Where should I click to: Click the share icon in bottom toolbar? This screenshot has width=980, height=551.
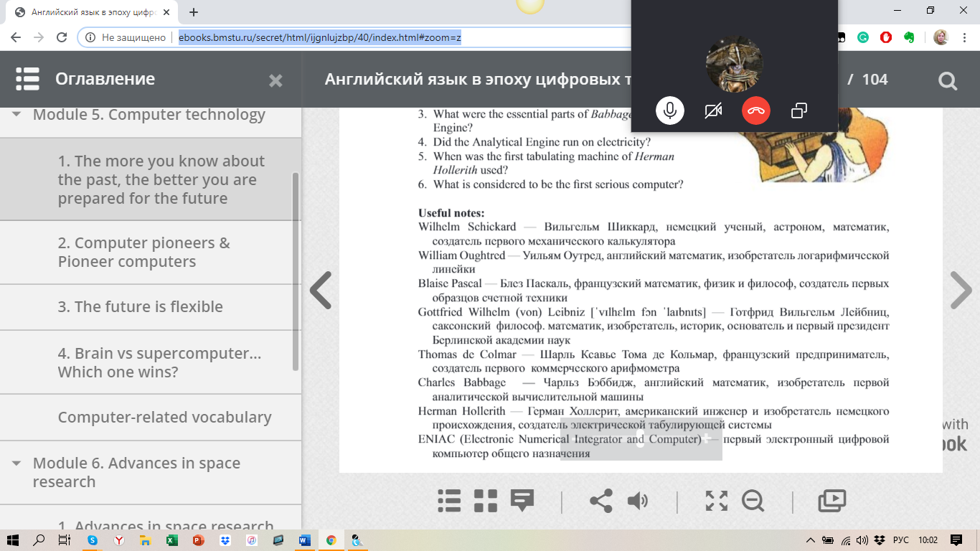600,500
